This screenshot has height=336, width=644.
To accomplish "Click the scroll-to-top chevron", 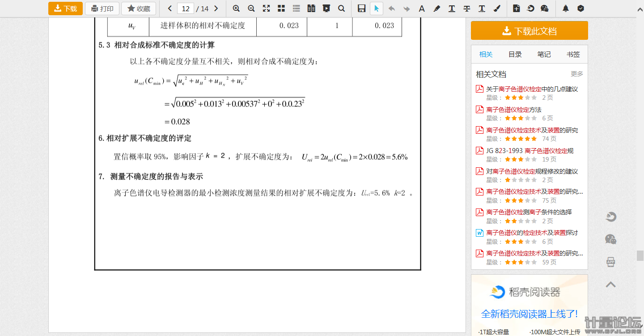I will 611,284.
